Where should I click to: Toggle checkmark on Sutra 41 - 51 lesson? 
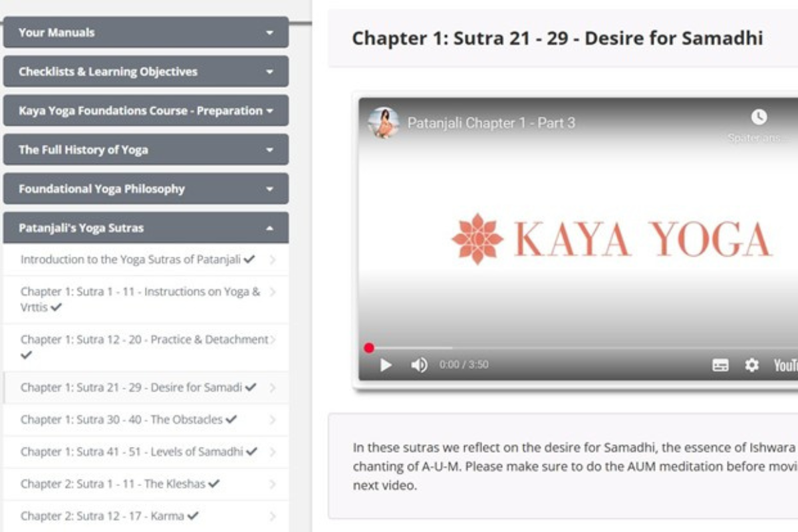[x=251, y=452]
